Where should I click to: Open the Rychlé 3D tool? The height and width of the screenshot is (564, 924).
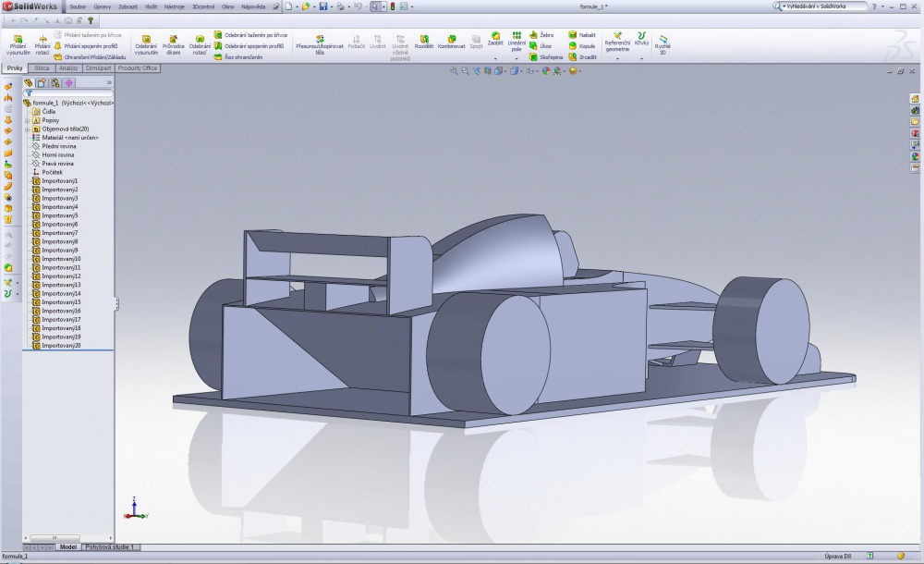[x=663, y=44]
